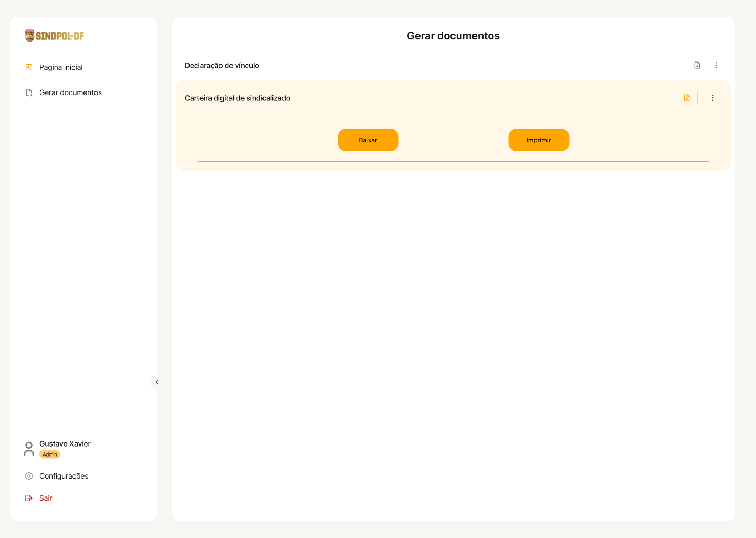
Task: Click the Pagina inicial dashboard icon
Action: tap(29, 67)
